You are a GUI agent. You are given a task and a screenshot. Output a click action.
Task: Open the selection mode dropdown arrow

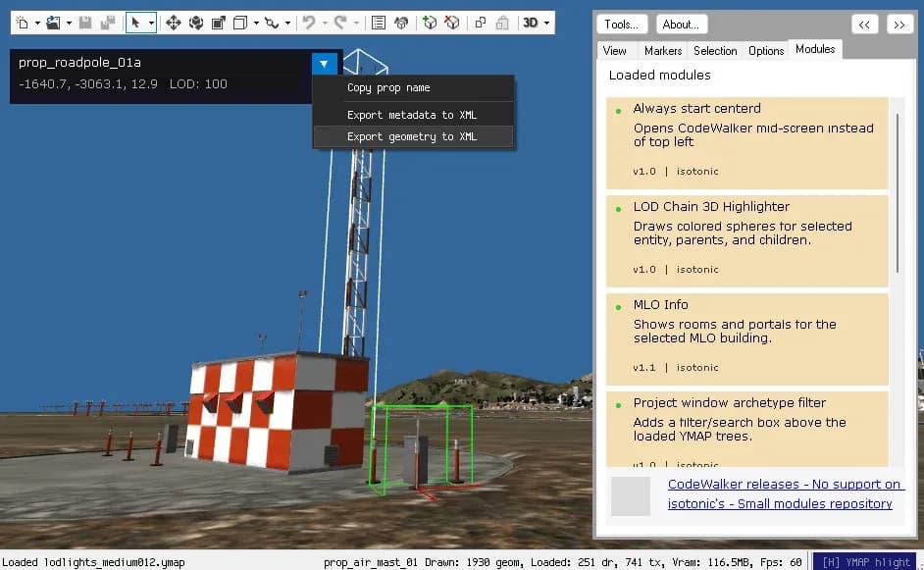click(151, 23)
